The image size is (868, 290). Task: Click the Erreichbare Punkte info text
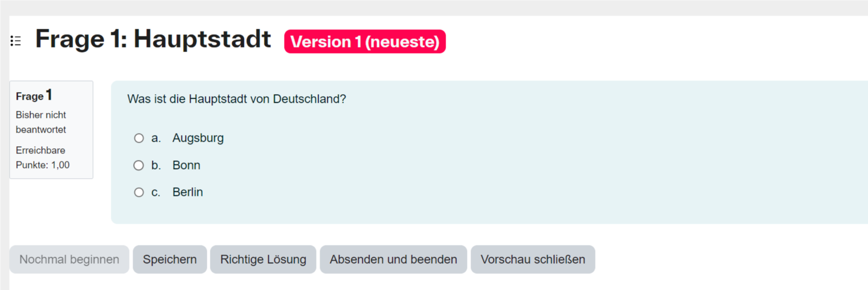coord(42,157)
